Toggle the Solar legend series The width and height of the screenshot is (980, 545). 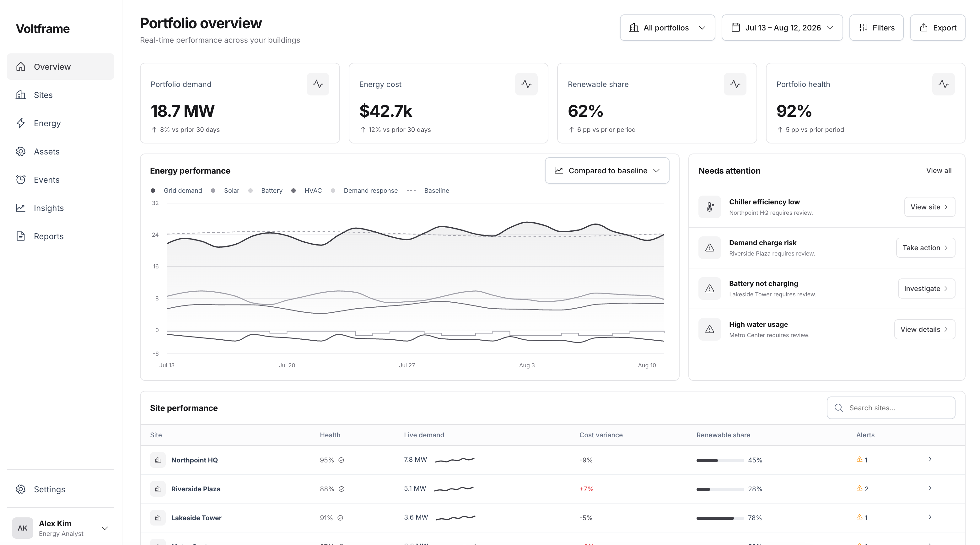(225, 191)
